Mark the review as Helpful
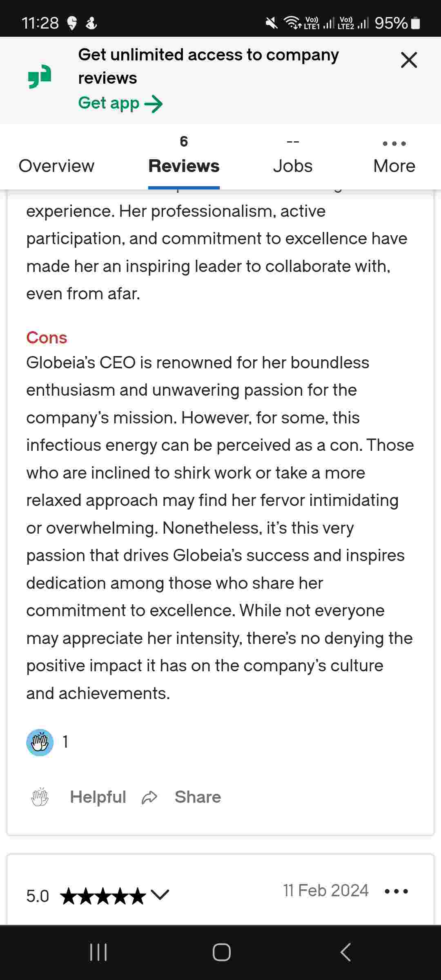 [98, 797]
